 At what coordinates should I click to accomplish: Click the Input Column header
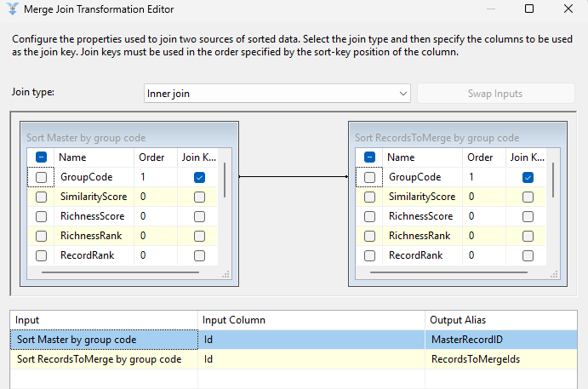click(x=311, y=320)
